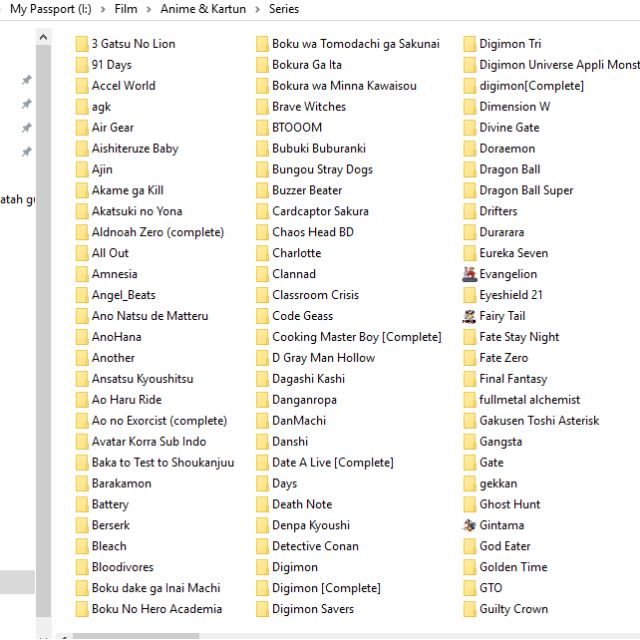Click the Guilty Crown folder icon
This screenshot has height=640, width=640.
pos(469,609)
